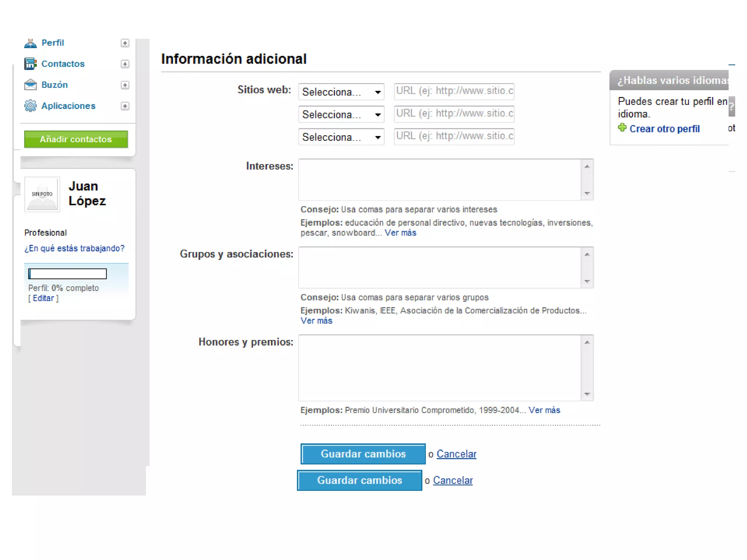This screenshot has height=560, width=747.
Task: Click the Perfil person icon
Action: 30,43
